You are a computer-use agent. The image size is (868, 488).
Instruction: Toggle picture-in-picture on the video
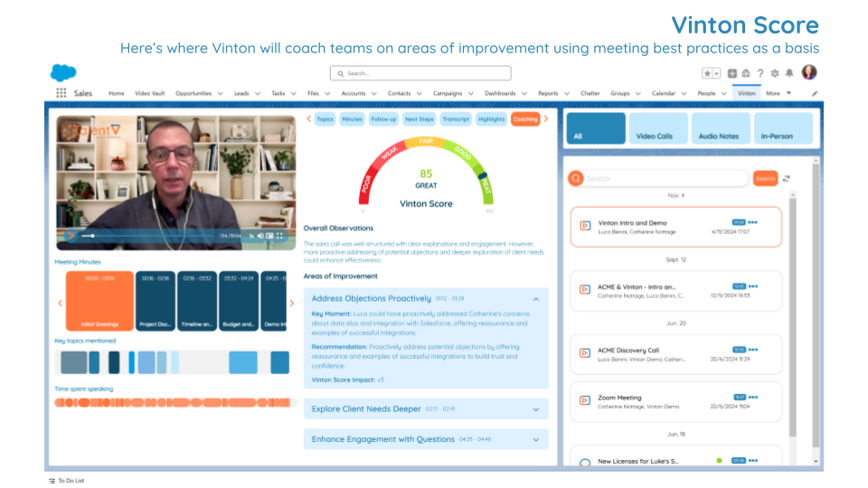point(269,236)
